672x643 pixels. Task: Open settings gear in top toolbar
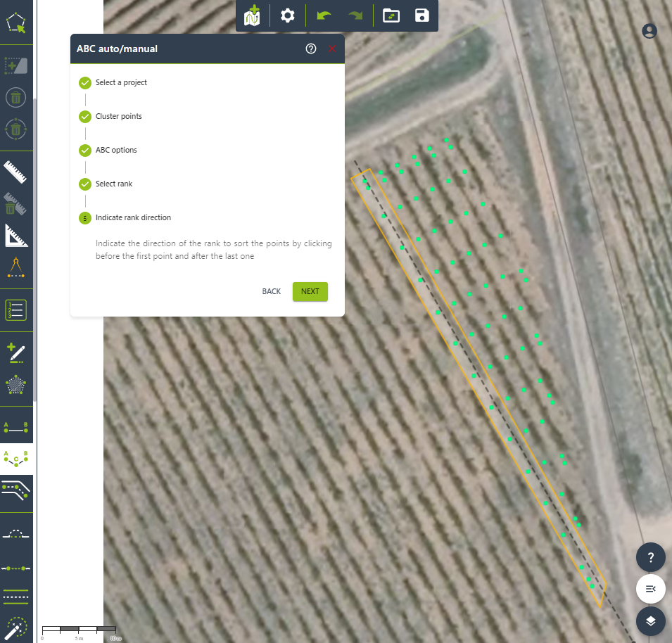pyautogui.click(x=287, y=15)
